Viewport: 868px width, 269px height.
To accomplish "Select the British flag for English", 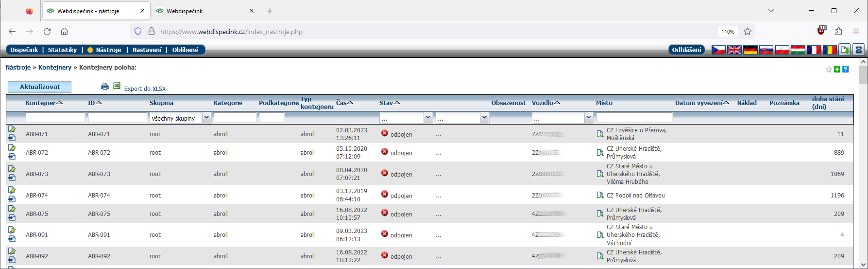I will (x=734, y=50).
